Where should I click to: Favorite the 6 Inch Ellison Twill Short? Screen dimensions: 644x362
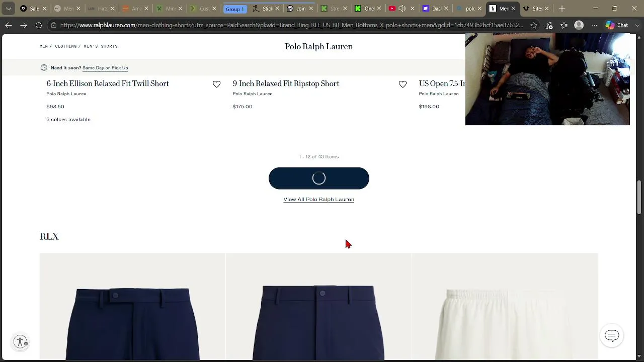click(x=216, y=84)
